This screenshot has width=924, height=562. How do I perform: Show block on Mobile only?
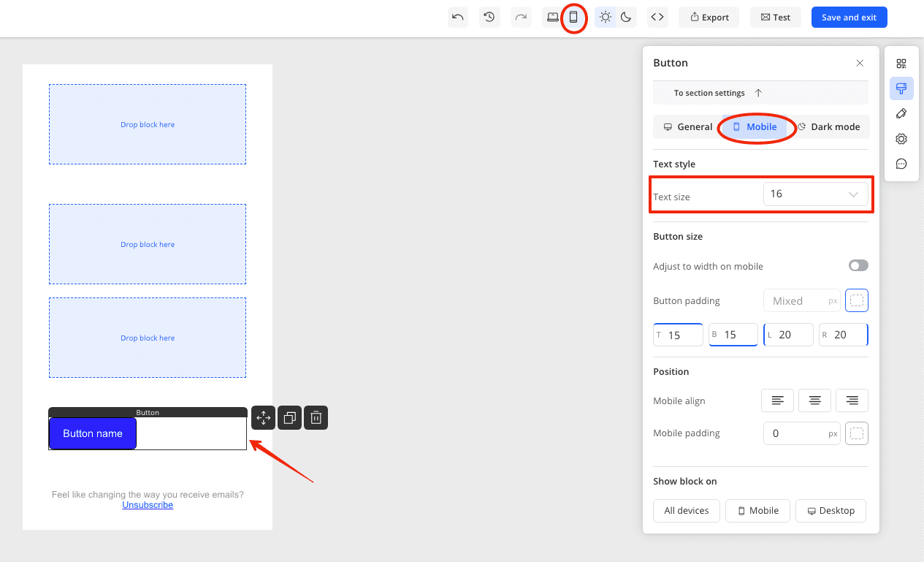[757, 511]
